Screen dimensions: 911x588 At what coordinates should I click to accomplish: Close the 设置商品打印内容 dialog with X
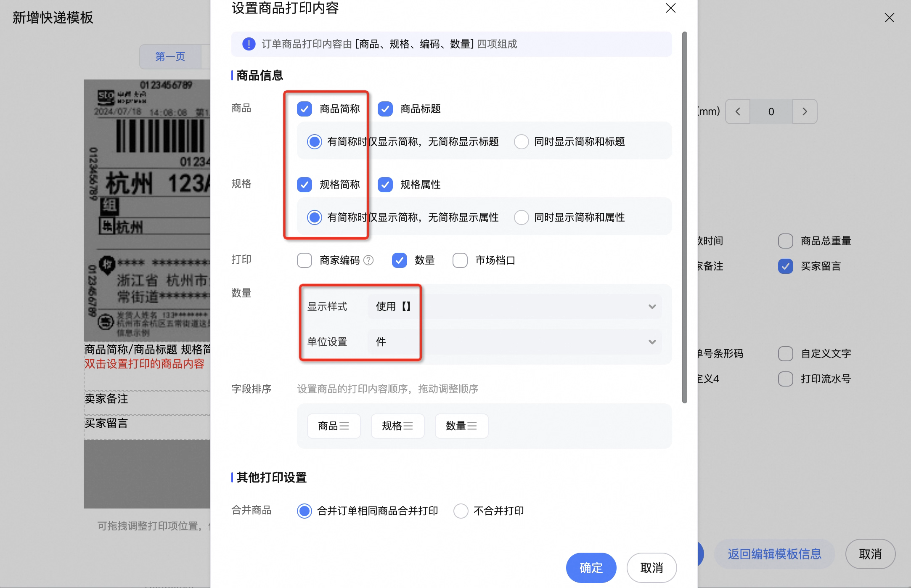670,8
